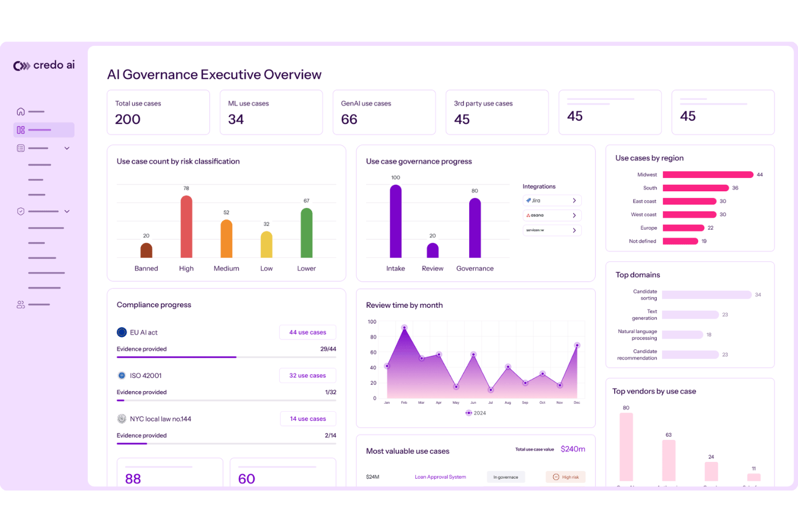Click the In governance status tag
Viewport: 798px width, 532px height.
point(506,477)
